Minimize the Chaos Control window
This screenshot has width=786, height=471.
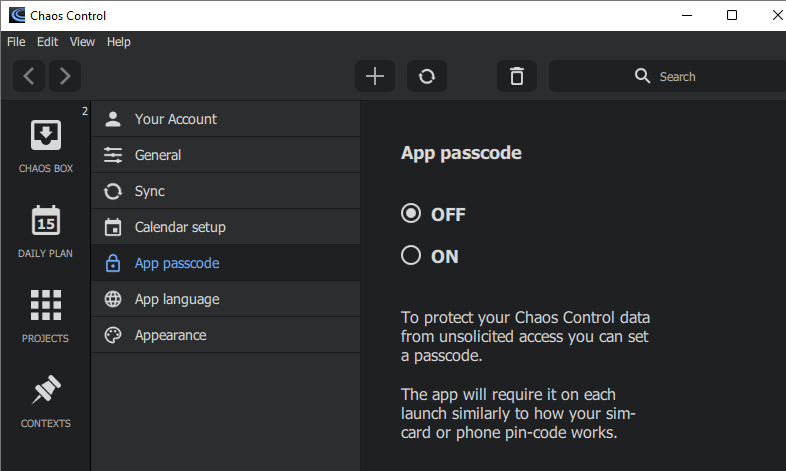point(687,16)
